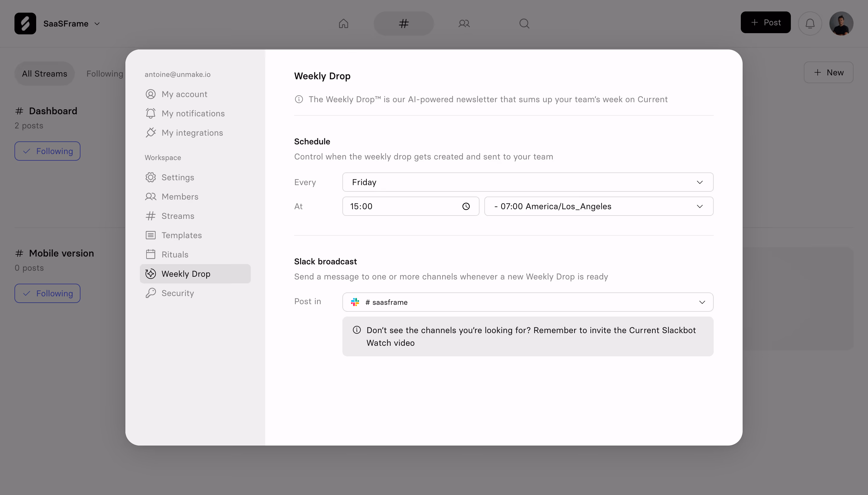Open the home icon in the top navigation

pos(343,24)
